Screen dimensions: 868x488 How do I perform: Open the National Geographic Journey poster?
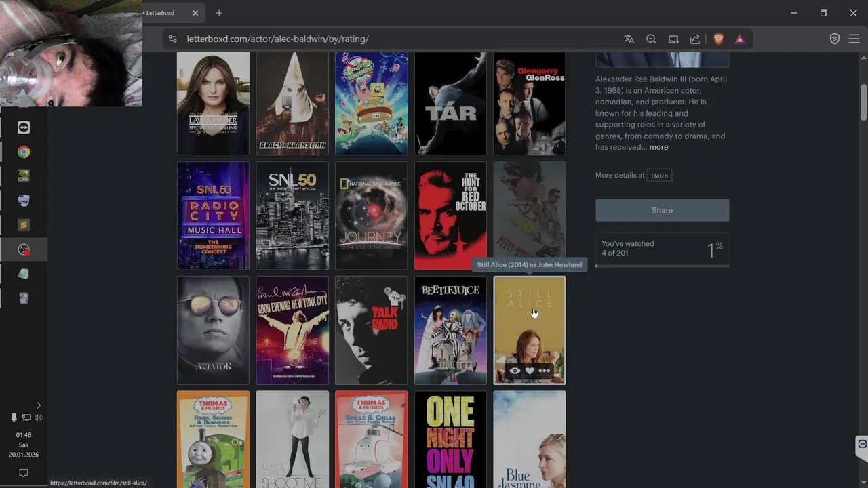pyautogui.click(x=372, y=216)
